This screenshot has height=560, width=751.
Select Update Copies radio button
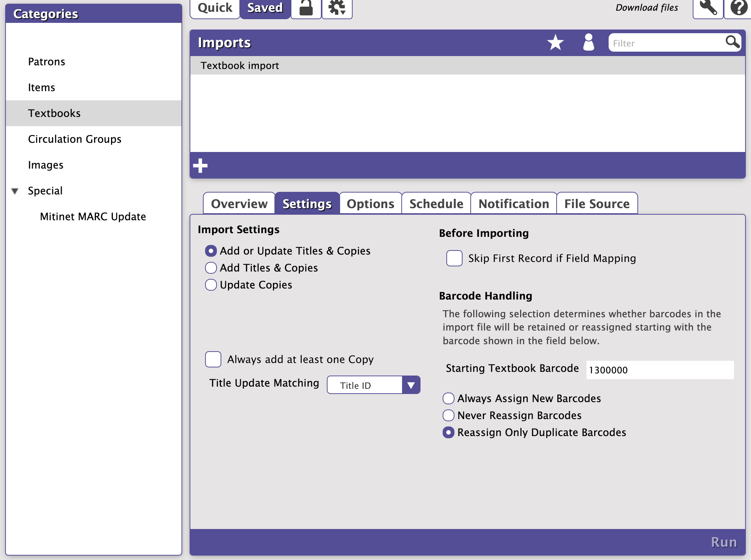coord(211,285)
